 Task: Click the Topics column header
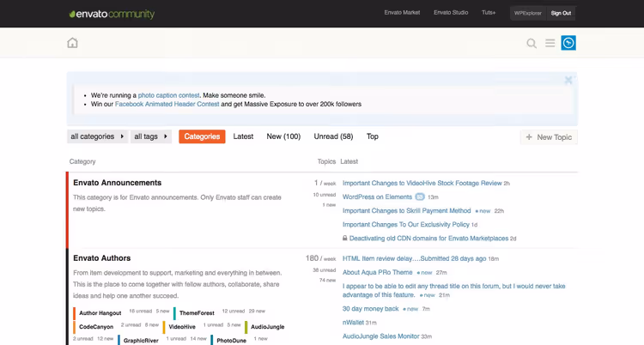326,161
